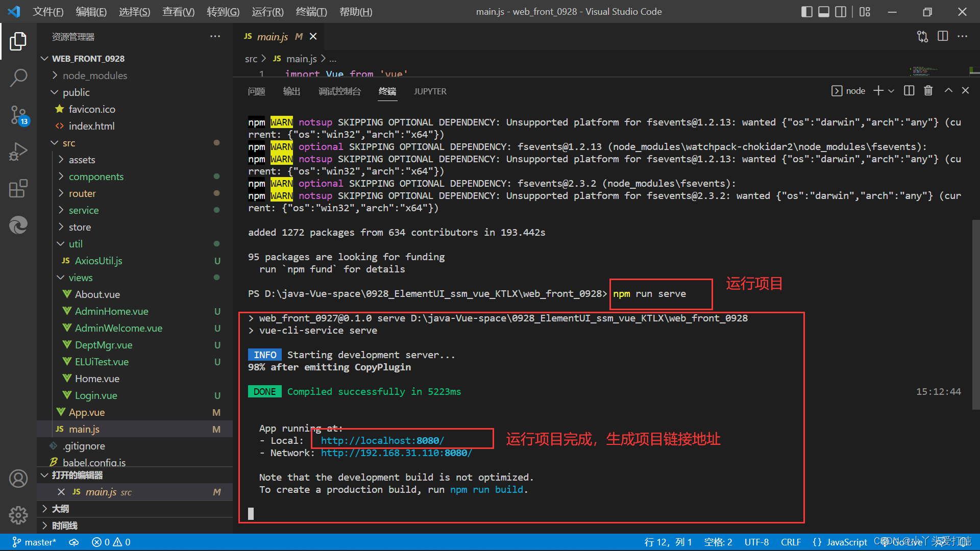Open the 编辑(E) menu
Viewport: 980px width, 551px height.
[x=91, y=12]
